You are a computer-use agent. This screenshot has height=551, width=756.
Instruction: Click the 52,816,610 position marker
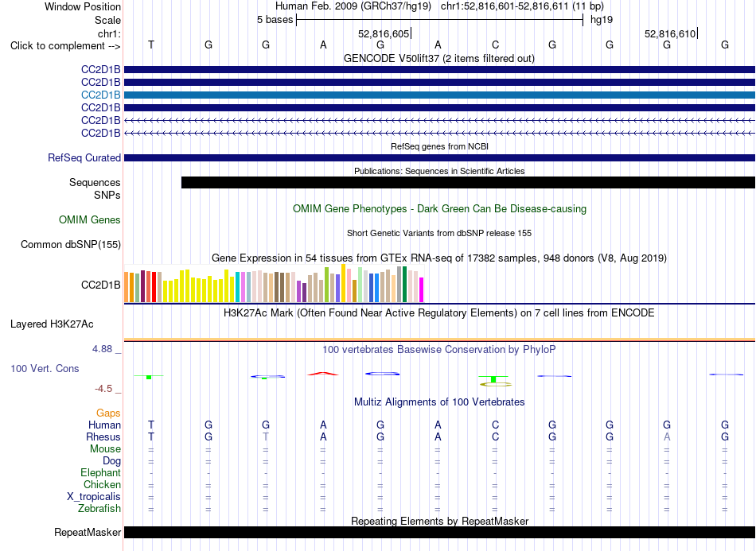point(670,33)
